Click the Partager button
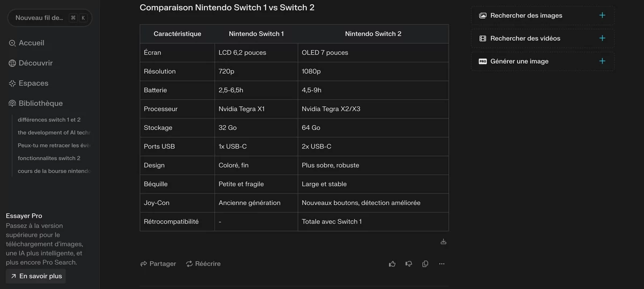644x289 pixels. coord(158,264)
